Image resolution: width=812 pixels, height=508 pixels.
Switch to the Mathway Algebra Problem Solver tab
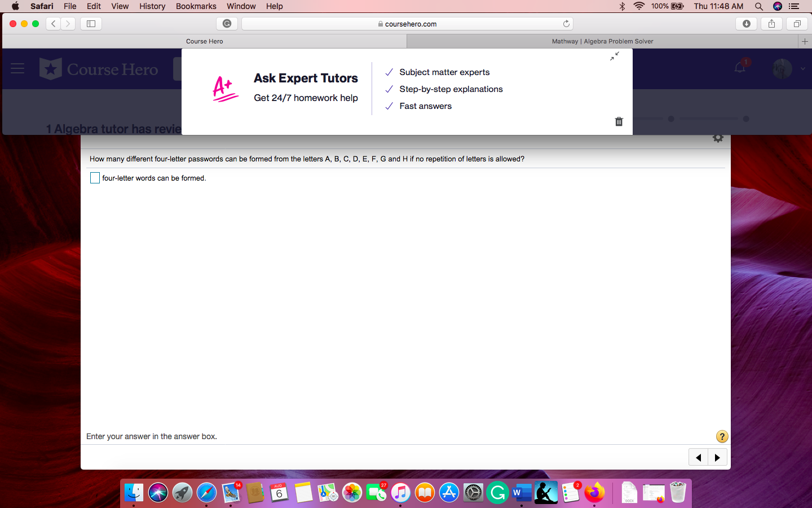[x=602, y=41]
